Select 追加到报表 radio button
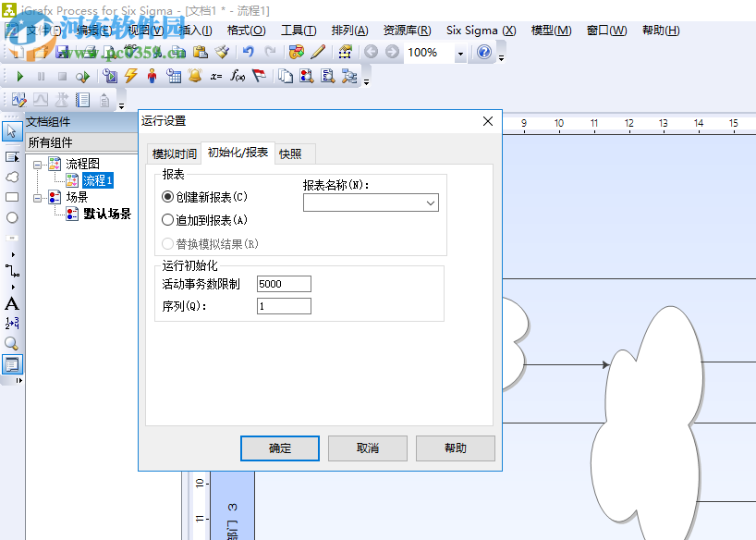The image size is (756, 540). [x=167, y=220]
